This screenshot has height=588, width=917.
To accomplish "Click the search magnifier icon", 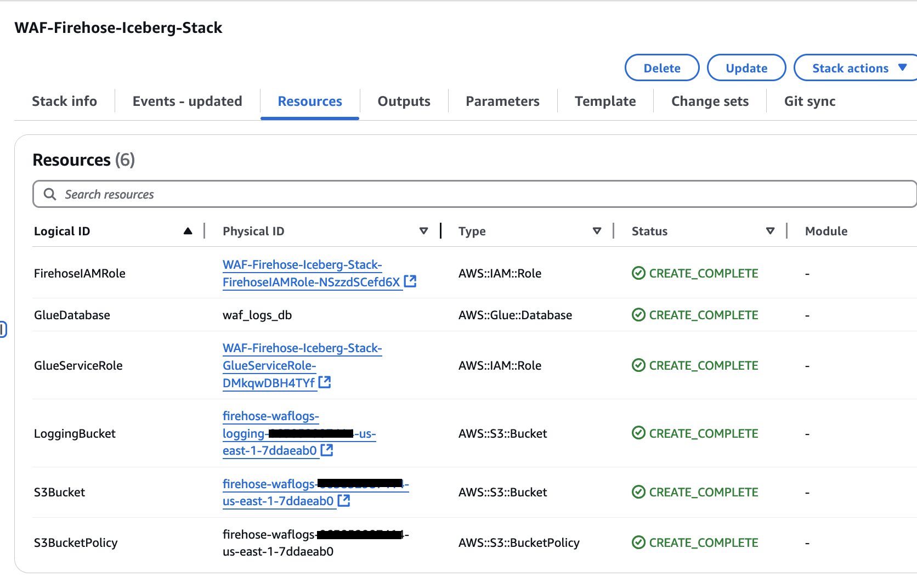I will tap(50, 194).
